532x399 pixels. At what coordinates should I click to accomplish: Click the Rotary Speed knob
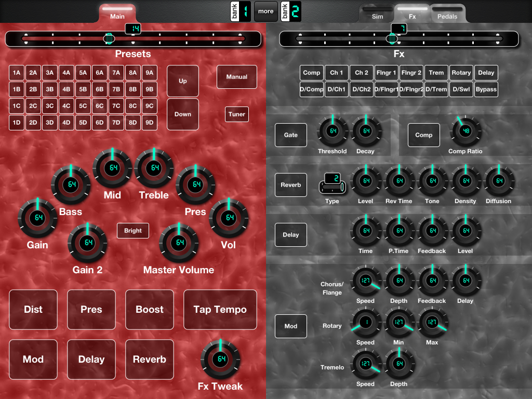point(366,322)
